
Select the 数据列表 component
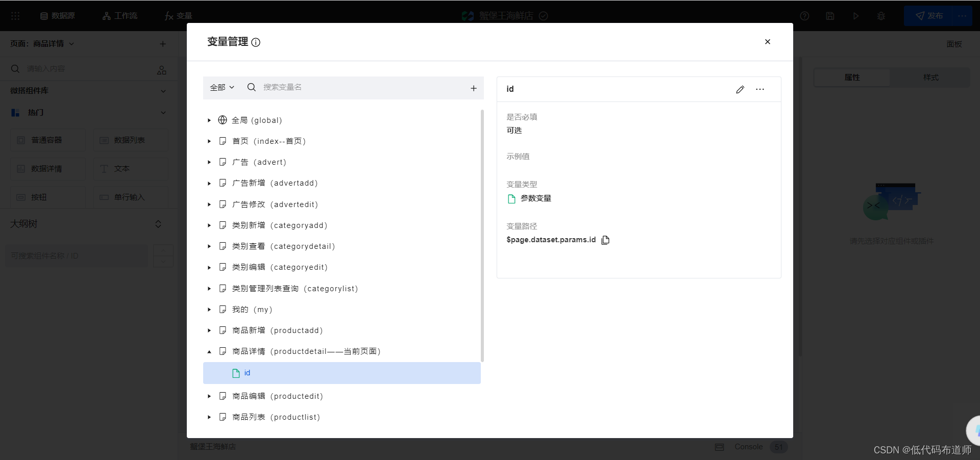(x=131, y=140)
